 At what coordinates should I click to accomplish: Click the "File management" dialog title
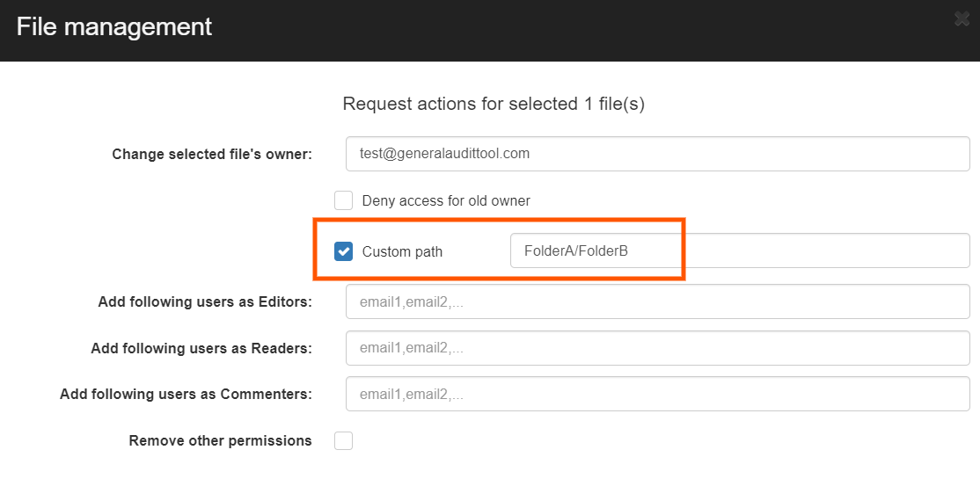point(114,26)
